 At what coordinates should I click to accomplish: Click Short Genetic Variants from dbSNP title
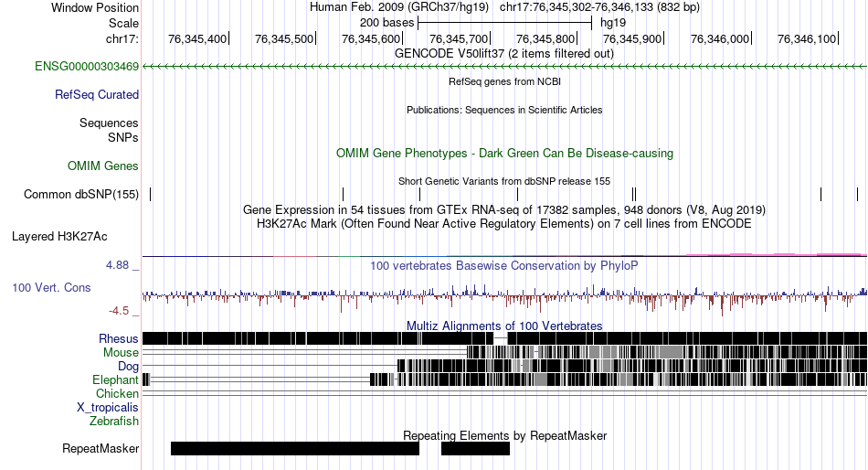[504, 181]
